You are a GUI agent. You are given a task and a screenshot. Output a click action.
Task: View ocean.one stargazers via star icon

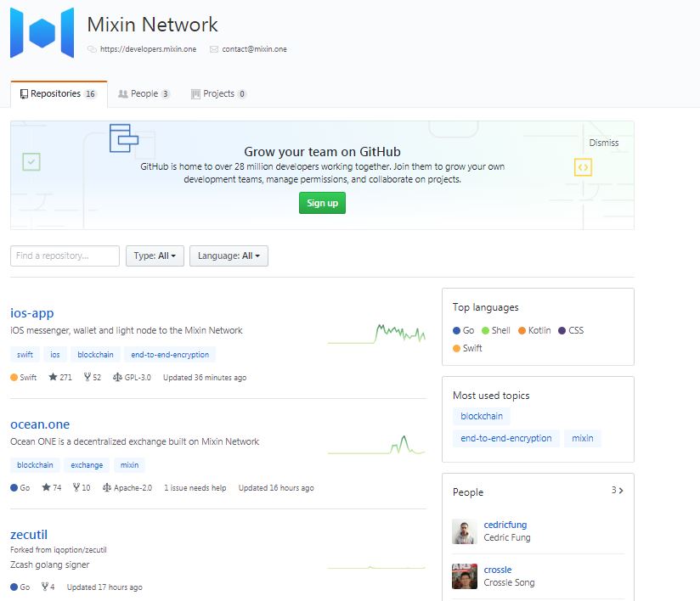(46, 487)
